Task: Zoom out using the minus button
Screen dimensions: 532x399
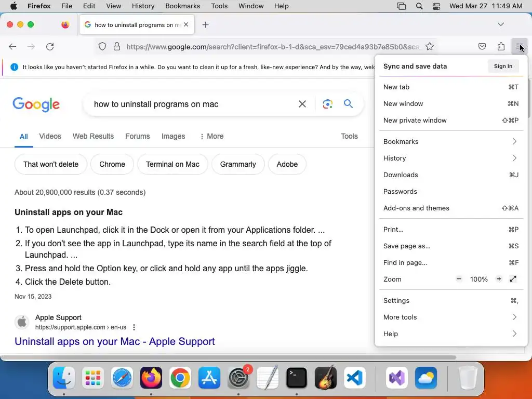Action: tap(459, 279)
